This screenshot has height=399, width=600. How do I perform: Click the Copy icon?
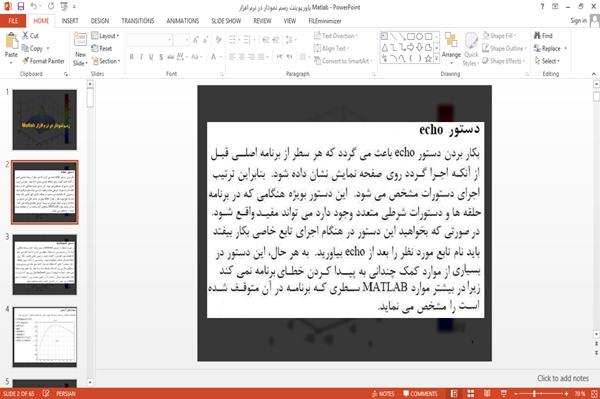pos(25,48)
